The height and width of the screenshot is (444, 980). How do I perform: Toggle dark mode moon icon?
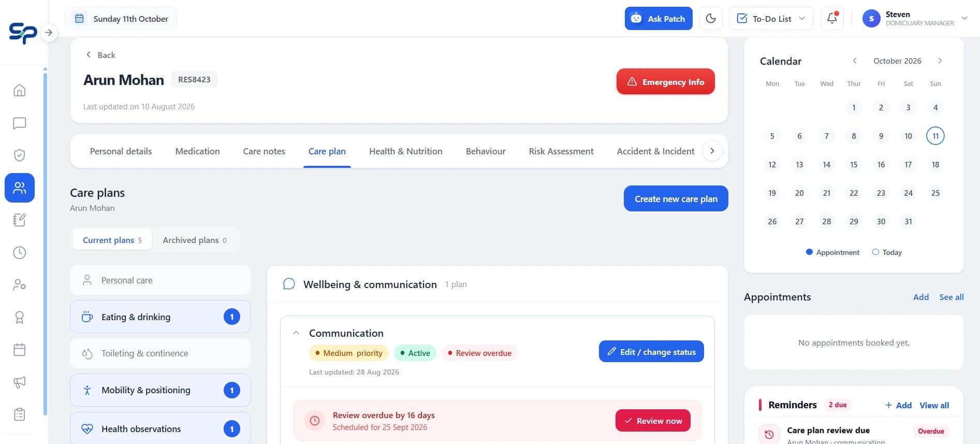point(711,19)
